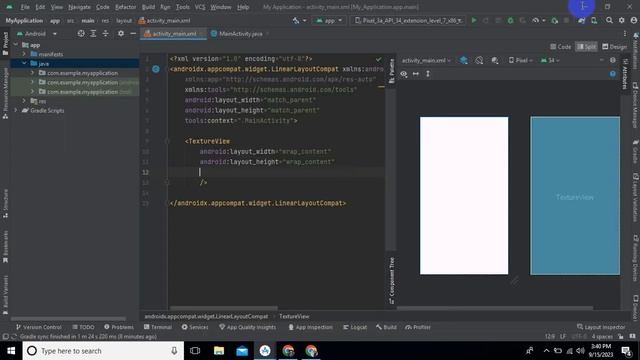640x360 pixels.
Task: Switch editor to Code view mode
Action: (x=560, y=47)
